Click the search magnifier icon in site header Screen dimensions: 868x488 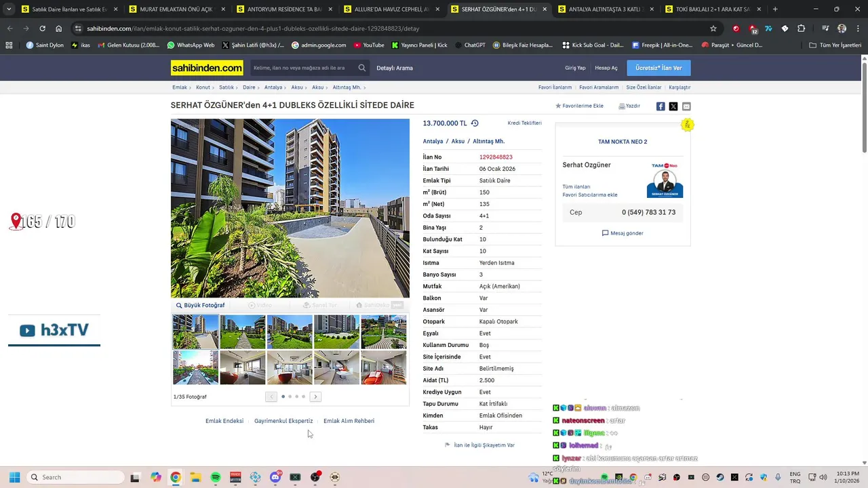(x=362, y=68)
